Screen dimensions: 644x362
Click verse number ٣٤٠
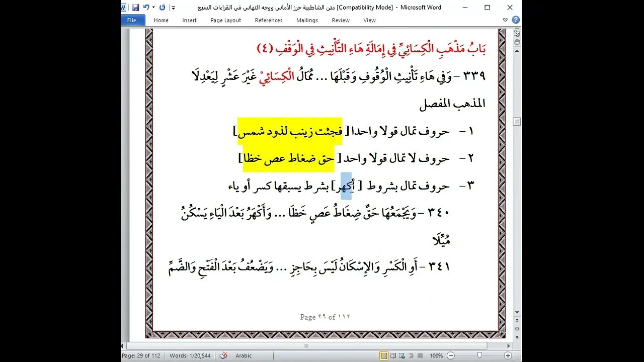pos(439,212)
